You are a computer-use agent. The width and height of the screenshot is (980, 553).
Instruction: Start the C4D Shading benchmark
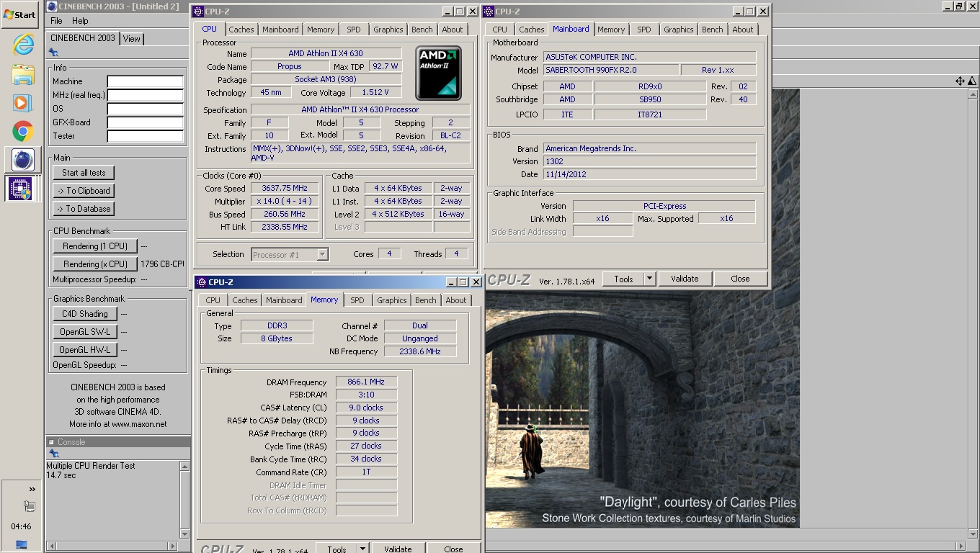(x=85, y=314)
